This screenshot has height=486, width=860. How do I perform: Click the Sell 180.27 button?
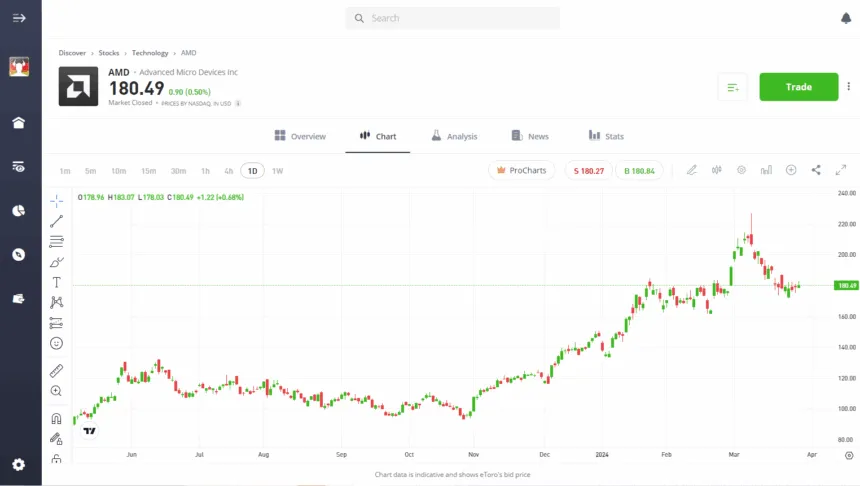coord(589,171)
